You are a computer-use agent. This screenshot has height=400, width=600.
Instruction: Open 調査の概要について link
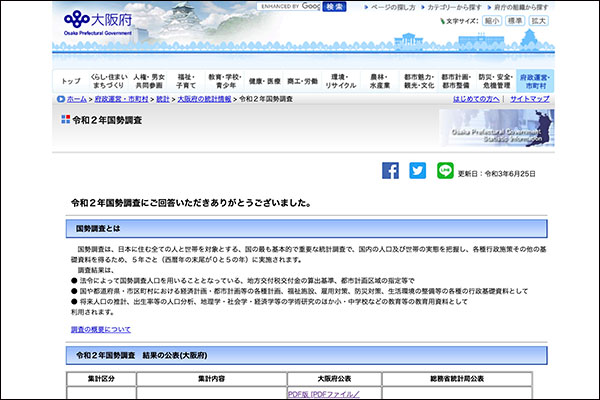tap(100, 329)
